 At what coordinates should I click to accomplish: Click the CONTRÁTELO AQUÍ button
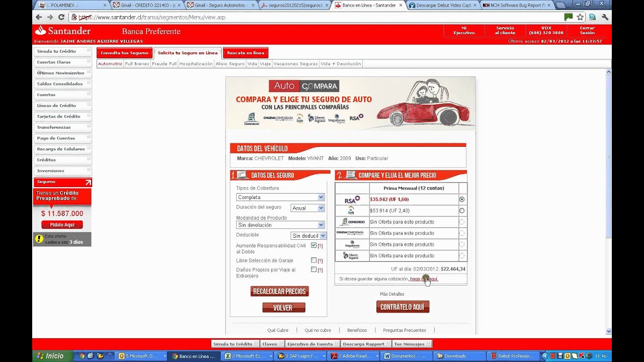pos(403,307)
